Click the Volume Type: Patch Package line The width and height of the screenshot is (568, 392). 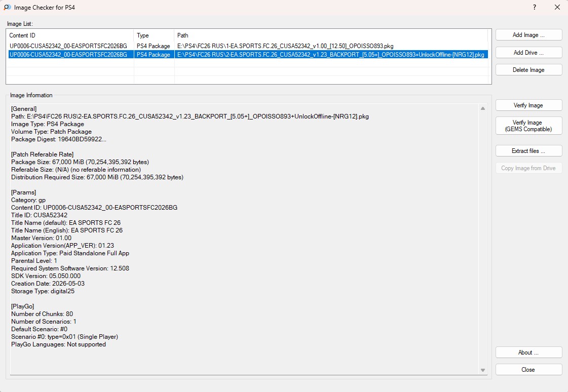[x=52, y=132]
